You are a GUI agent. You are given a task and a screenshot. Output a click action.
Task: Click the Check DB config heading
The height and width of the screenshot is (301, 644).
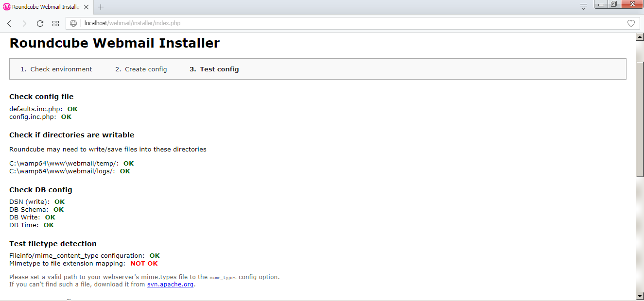click(40, 190)
